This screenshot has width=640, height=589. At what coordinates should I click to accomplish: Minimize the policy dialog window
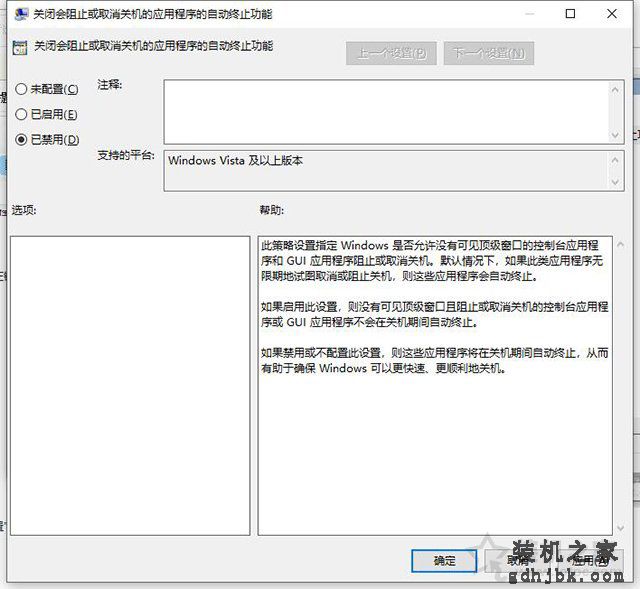[529, 14]
